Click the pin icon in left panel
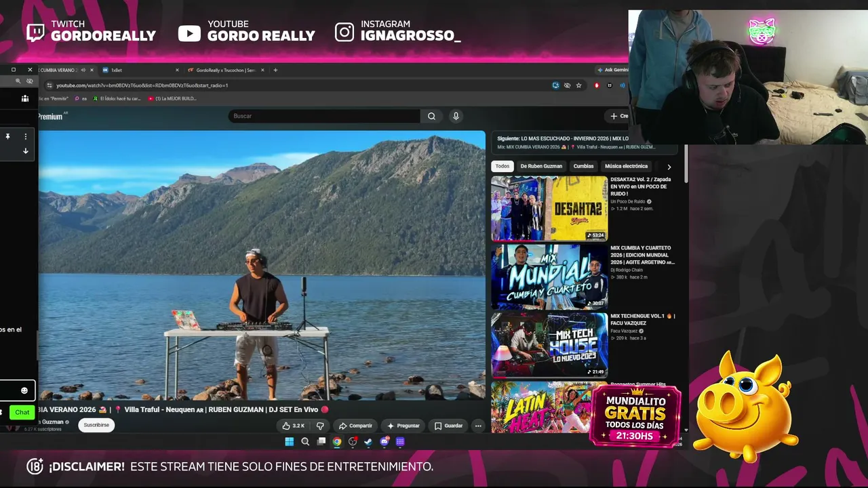 point(7,136)
